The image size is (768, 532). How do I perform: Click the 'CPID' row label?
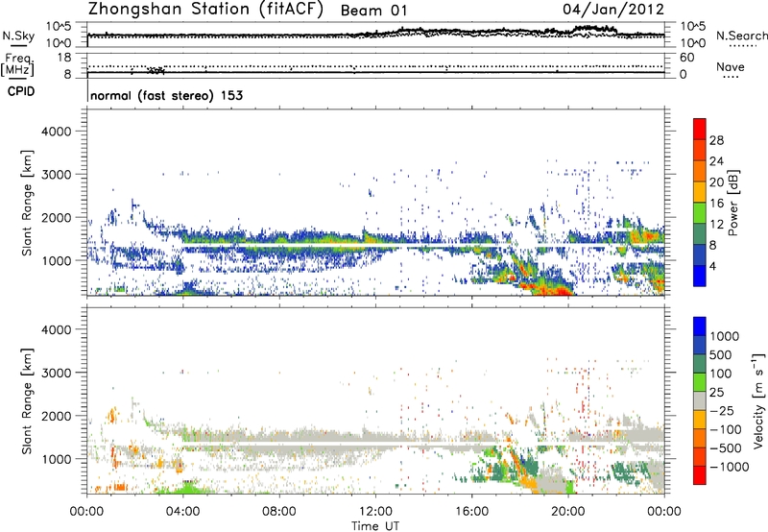pyautogui.click(x=21, y=91)
